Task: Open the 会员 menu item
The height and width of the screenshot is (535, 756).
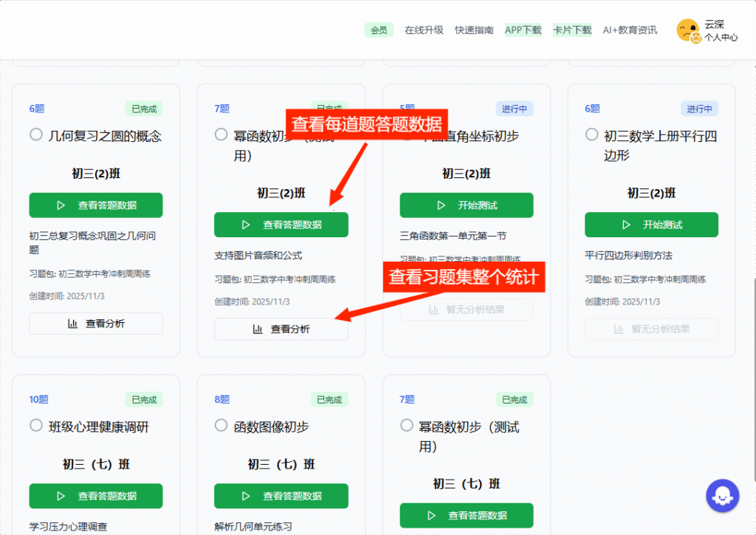Action: click(379, 30)
